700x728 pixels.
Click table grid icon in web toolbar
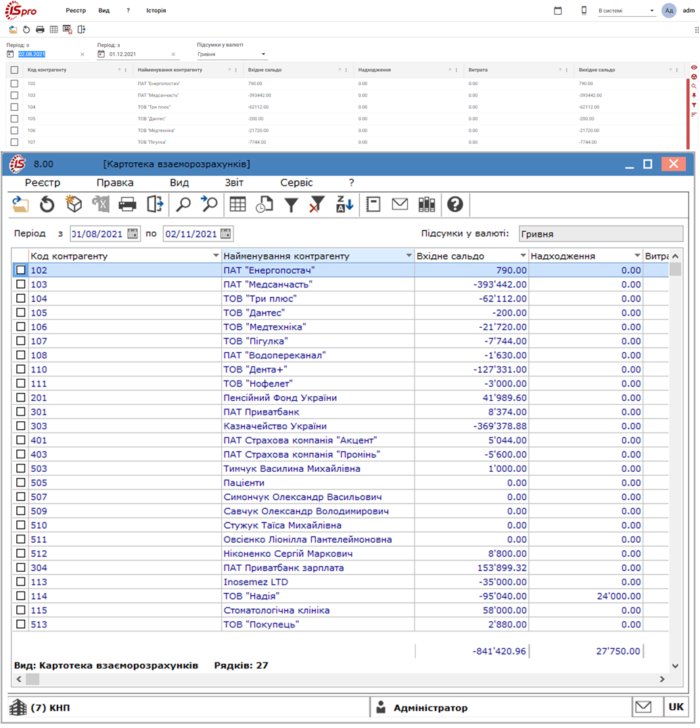coord(54,30)
